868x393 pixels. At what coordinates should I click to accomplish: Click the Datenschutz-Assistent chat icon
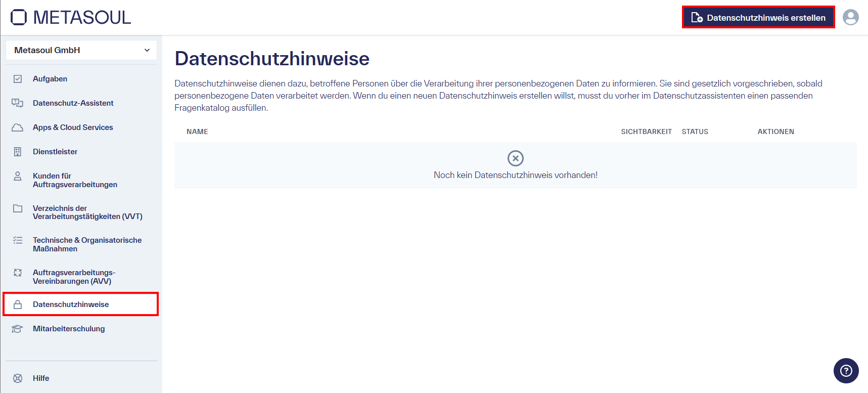pyautogui.click(x=18, y=103)
